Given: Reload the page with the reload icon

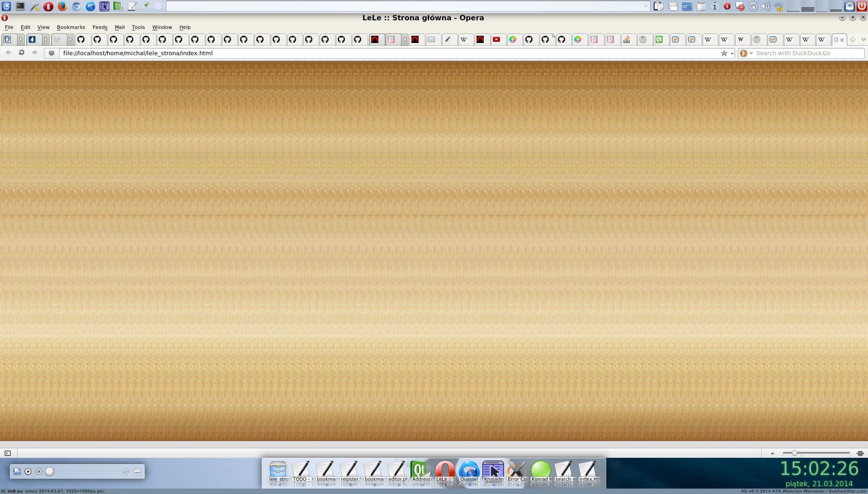Looking at the screenshot, I should (x=21, y=53).
